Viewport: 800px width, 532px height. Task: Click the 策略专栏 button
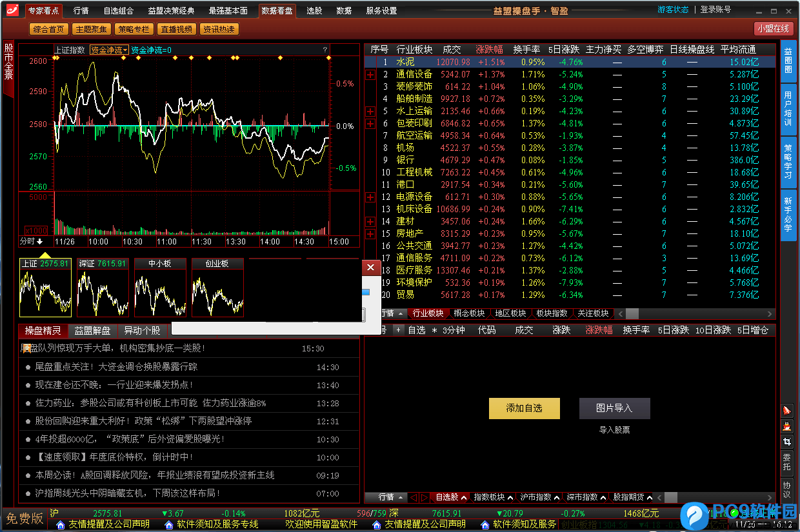pyautogui.click(x=134, y=29)
